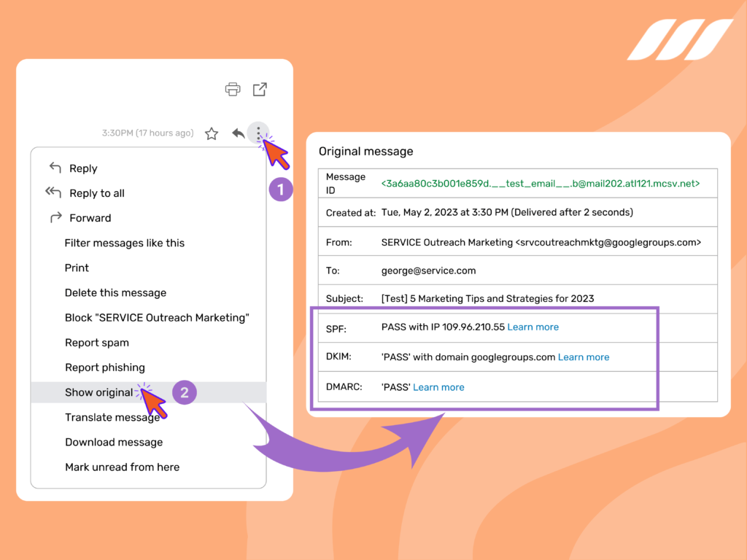Viewport: 747px width, 560px height.
Task: Choose Download message
Action: click(x=114, y=442)
